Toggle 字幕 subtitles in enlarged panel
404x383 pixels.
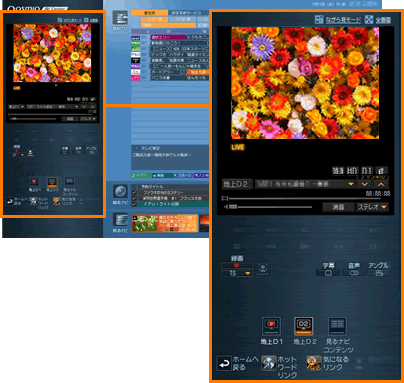pyautogui.click(x=328, y=273)
